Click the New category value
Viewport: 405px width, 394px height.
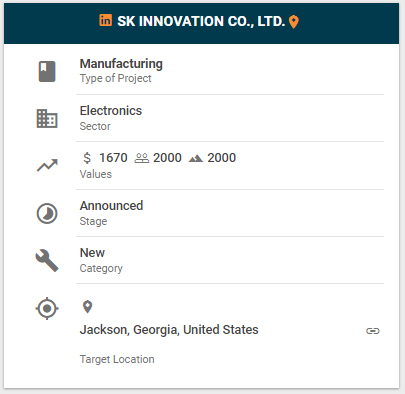(92, 253)
